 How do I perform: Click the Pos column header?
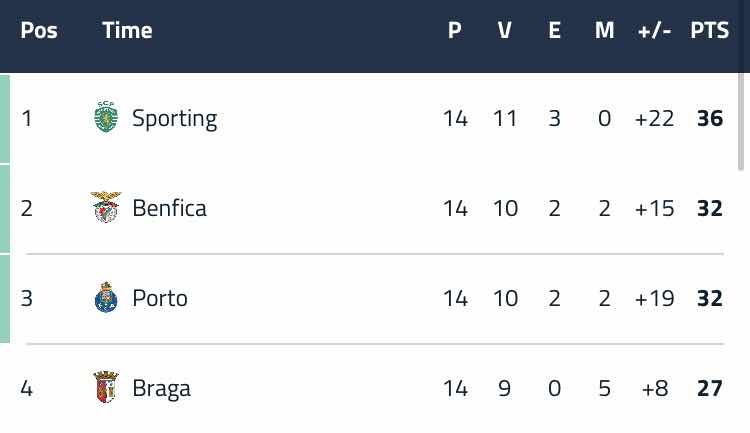click(x=39, y=30)
